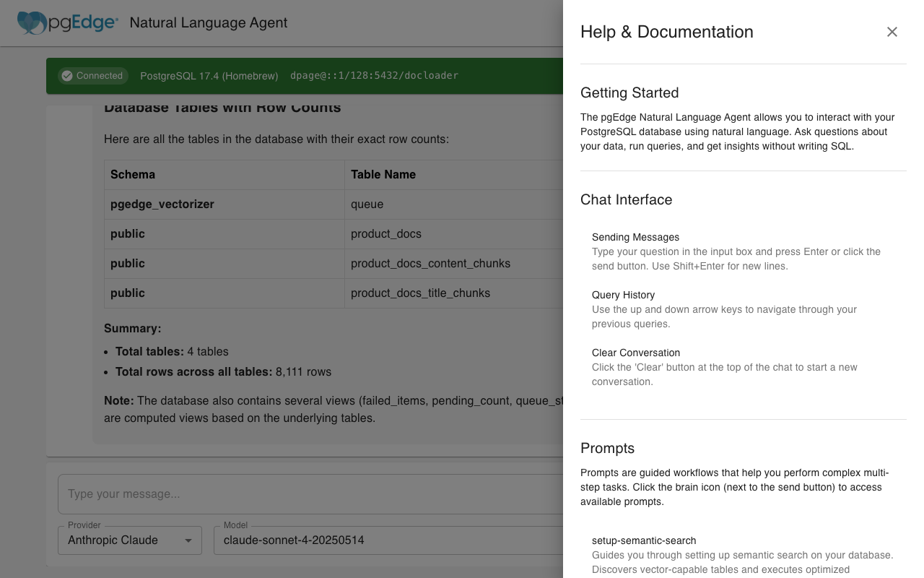The image size is (924, 578).
Task: Select the queue table row
Action: click(x=367, y=204)
